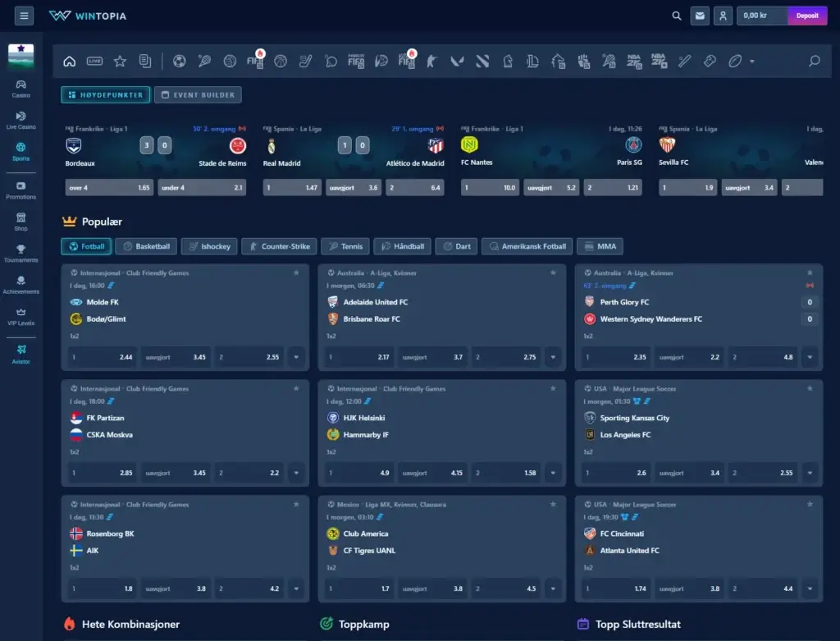Favorite the Club America vs Tigres match

[x=553, y=504]
